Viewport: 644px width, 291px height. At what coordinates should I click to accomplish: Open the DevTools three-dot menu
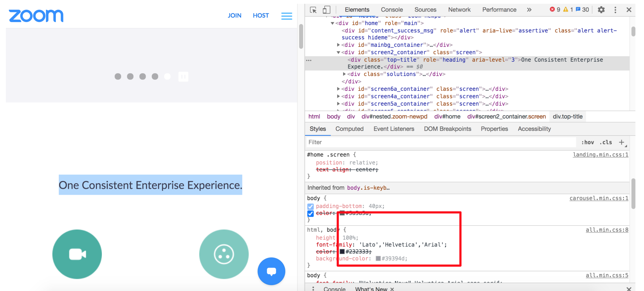coord(615,10)
